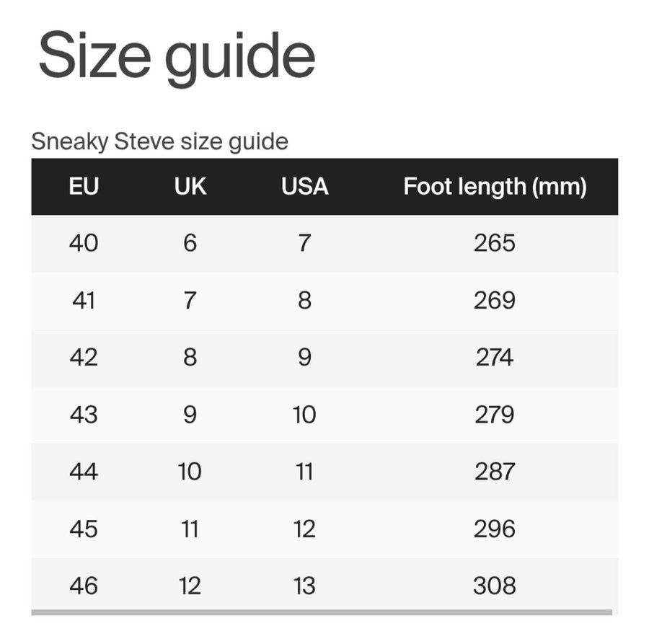Click foot length value 287
The height and width of the screenshot is (644, 649).
pyautogui.click(x=495, y=472)
